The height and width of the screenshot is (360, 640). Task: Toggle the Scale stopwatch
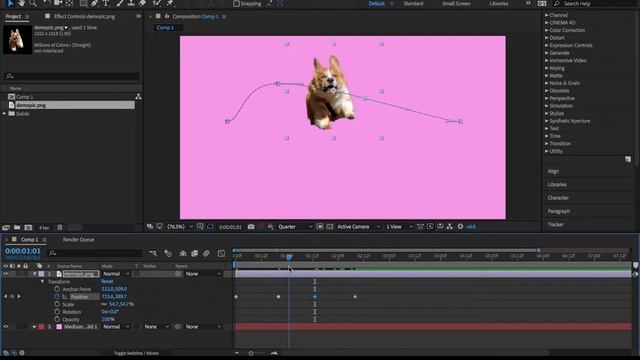(57, 304)
